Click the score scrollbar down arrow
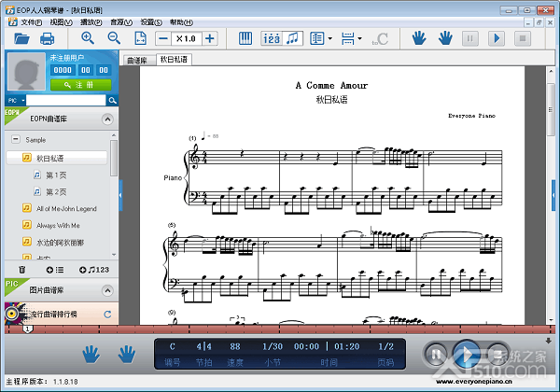560x392 pixels. point(551,320)
